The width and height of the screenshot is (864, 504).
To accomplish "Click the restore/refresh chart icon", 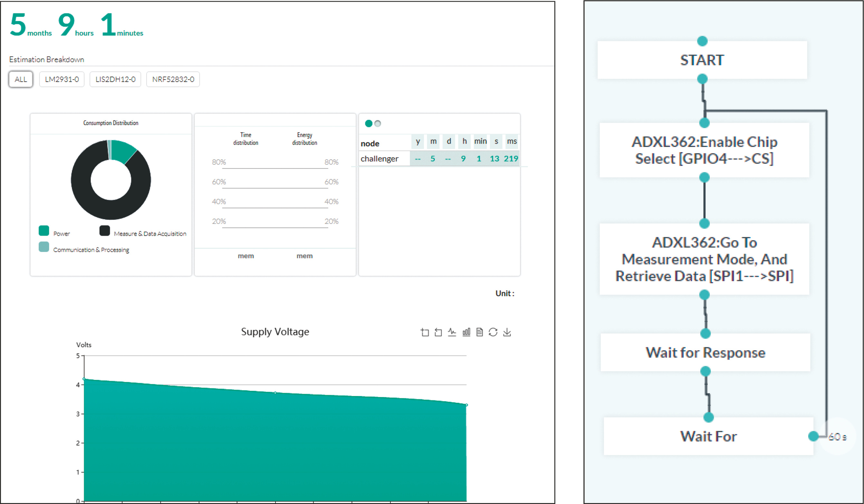I will coord(493,332).
